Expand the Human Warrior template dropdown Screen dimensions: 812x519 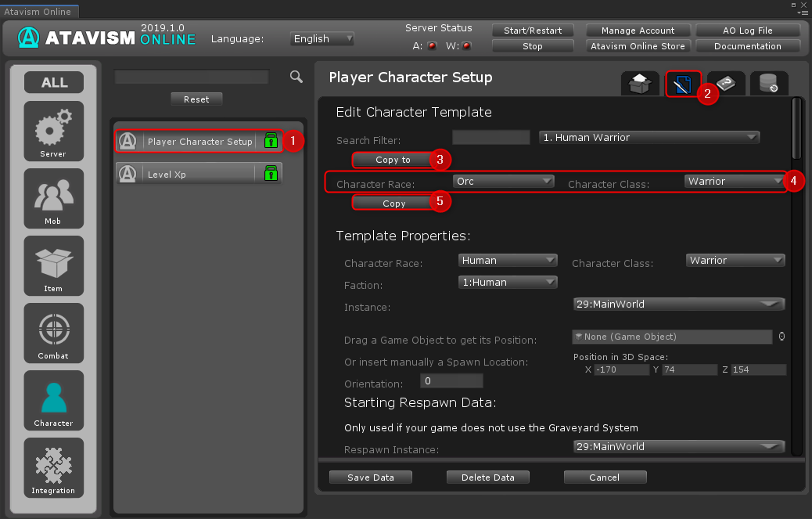click(x=649, y=138)
